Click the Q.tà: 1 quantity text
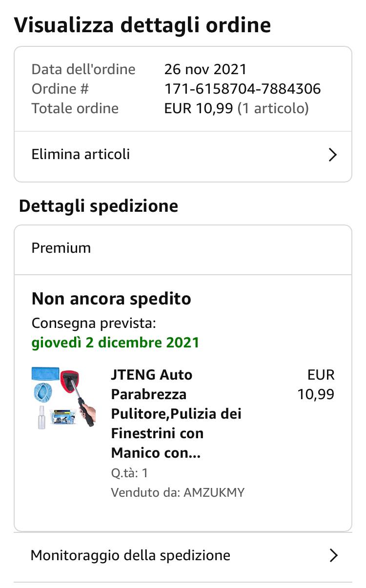This screenshot has height=588, width=366. click(129, 473)
